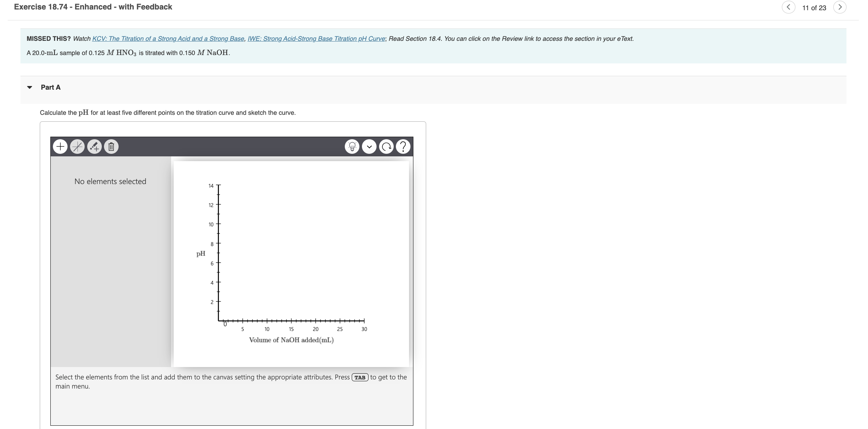Click the add element plus icon
868x429 pixels.
(x=60, y=147)
